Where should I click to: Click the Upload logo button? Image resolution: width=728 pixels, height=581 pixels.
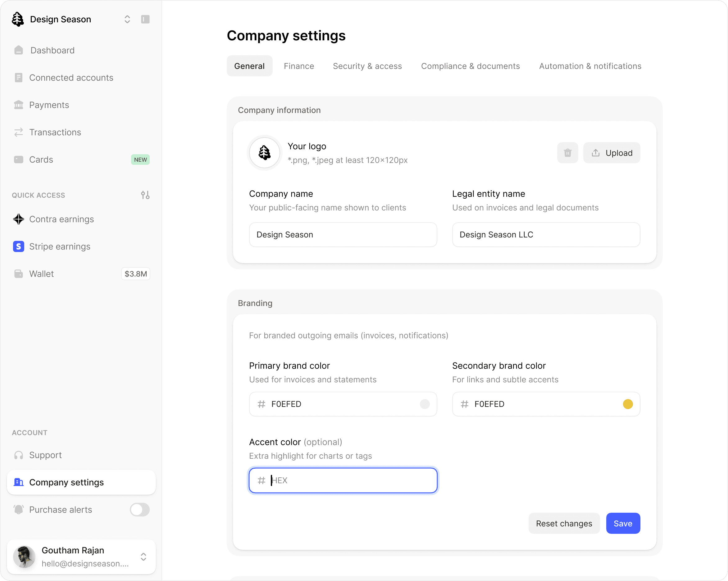click(x=612, y=153)
